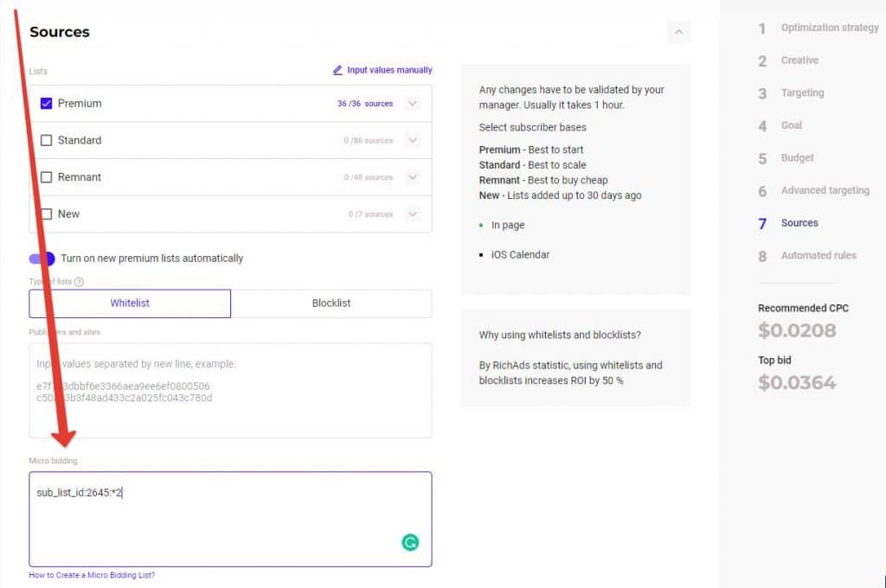The height and width of the screenshot is (588, 886).
Task: Toggle off automatic new premium lists switch
Action: 42,259
